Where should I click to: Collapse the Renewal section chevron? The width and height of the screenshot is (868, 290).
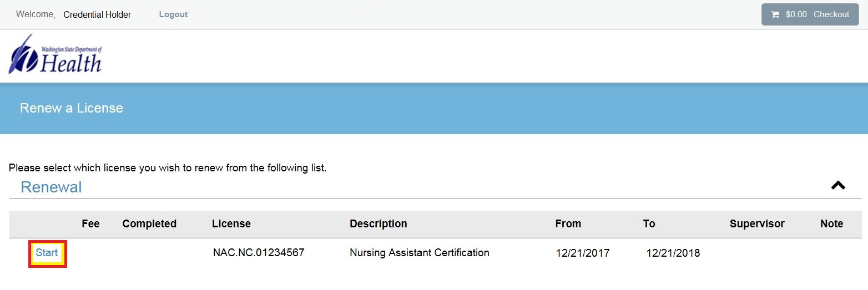click(837, 186)
